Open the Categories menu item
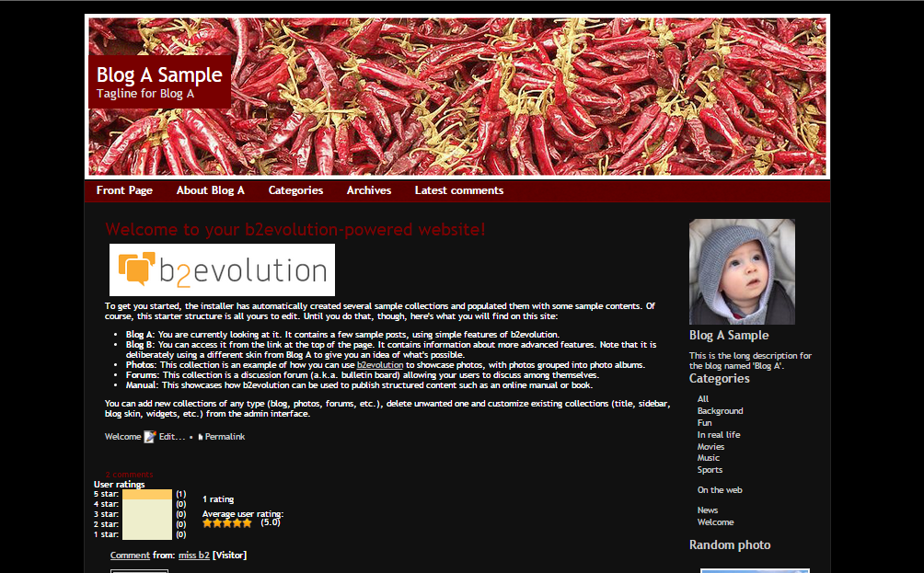924x573 pixels. [295, 190]
